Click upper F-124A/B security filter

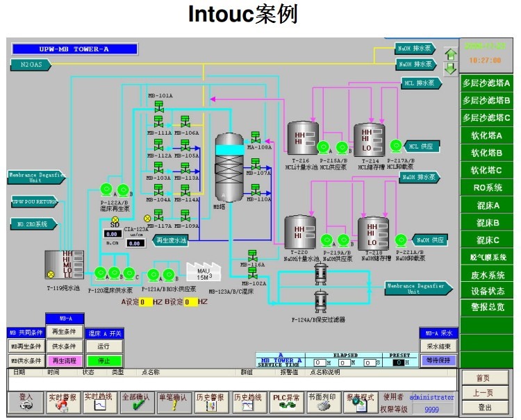321,274
